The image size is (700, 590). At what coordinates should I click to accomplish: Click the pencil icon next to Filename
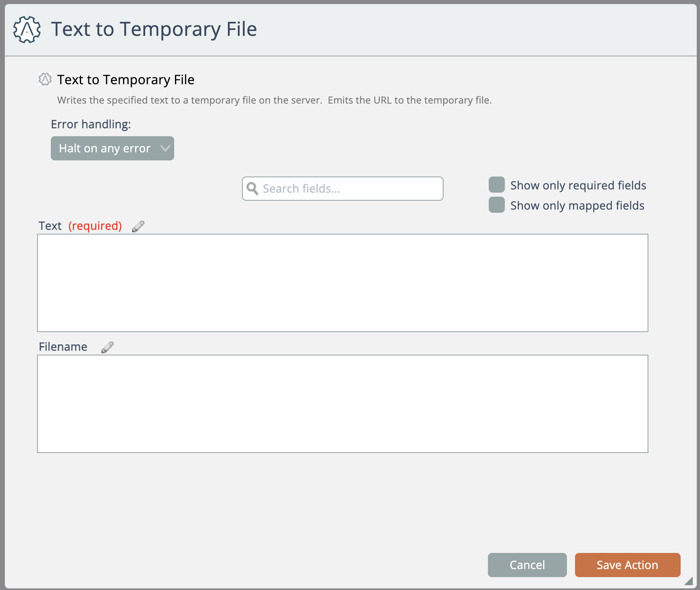point(107,347)
